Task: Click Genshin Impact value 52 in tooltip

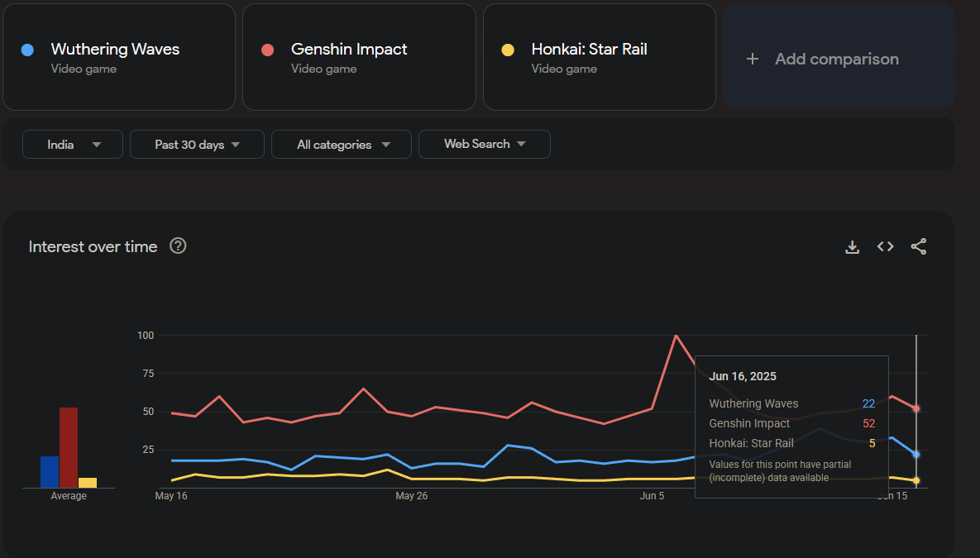Action: coord(868,423)
